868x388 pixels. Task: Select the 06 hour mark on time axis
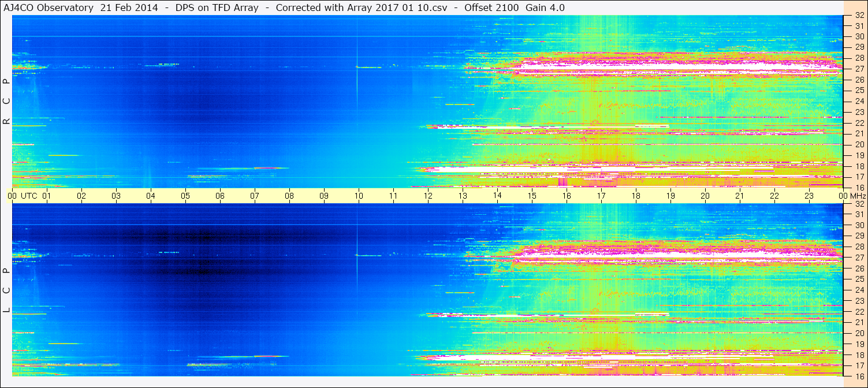click(220, 196)
